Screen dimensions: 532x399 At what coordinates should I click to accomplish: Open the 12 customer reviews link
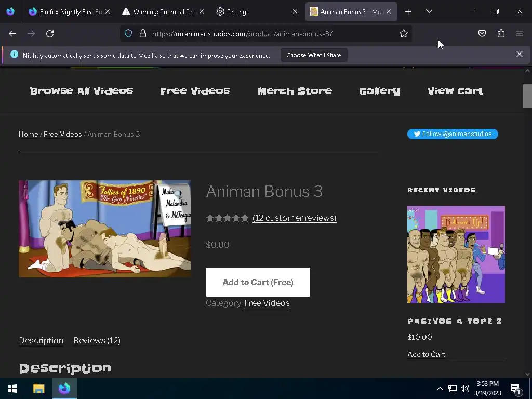tap(294, 218)
